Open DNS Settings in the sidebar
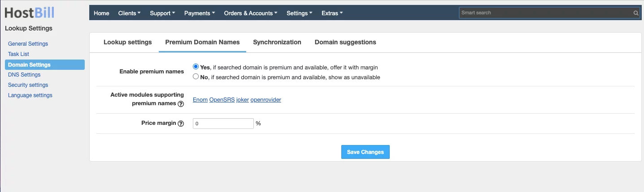This screenshot has width=644, height=192. [x=24, y=75]
